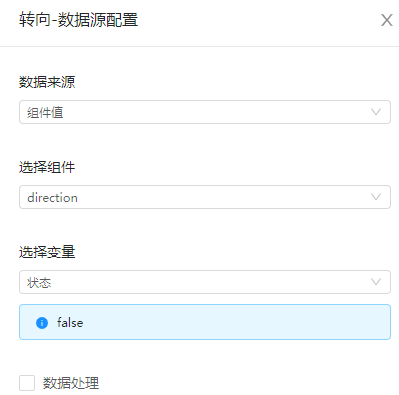Open the 数据来源 select field
The width and height of the screenshot is (399, 395).
[205, 112]
